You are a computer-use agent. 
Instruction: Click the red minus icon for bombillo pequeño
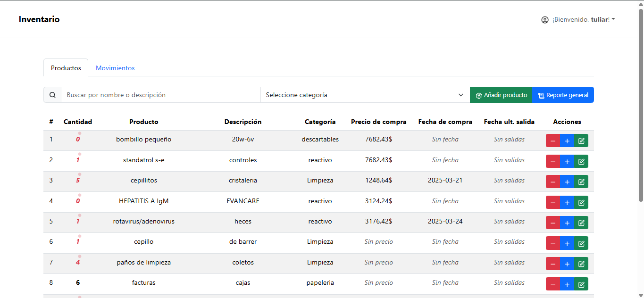coord(553,141)
